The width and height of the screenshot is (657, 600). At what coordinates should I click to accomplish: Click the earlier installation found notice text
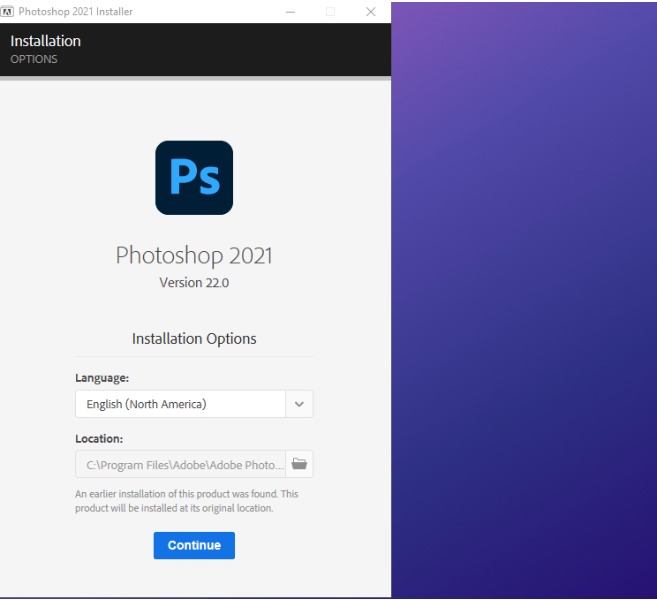point(187,501)
